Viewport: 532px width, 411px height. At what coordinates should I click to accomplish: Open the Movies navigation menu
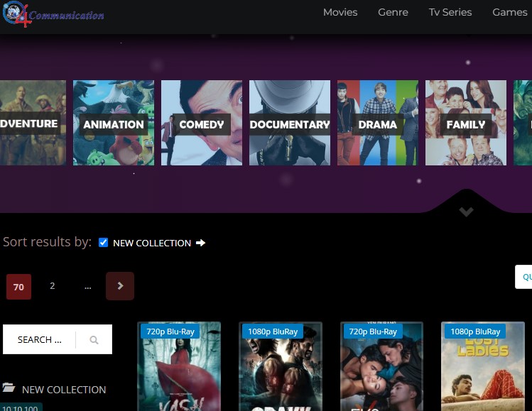(x=340, y=12)
